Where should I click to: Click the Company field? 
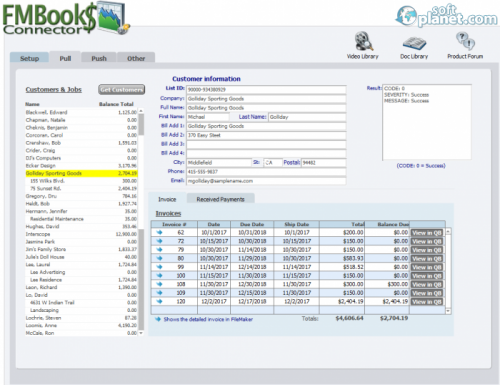[x=266, y=99]
